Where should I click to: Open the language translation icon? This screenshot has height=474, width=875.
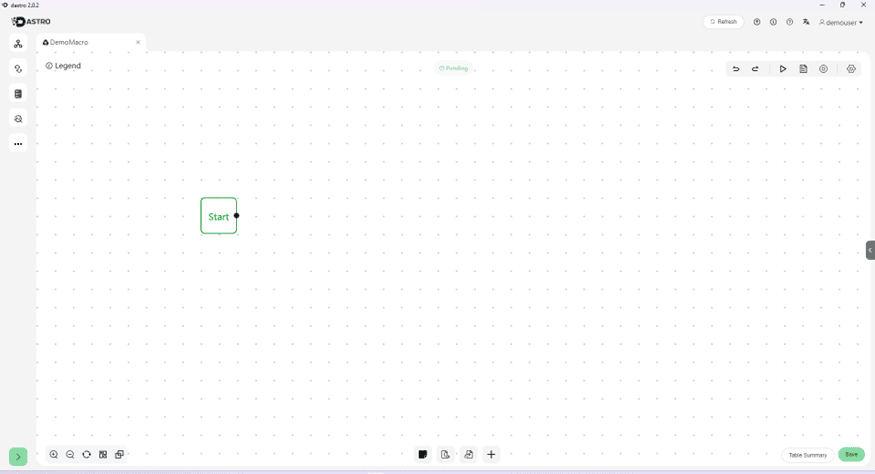point(806,22)
